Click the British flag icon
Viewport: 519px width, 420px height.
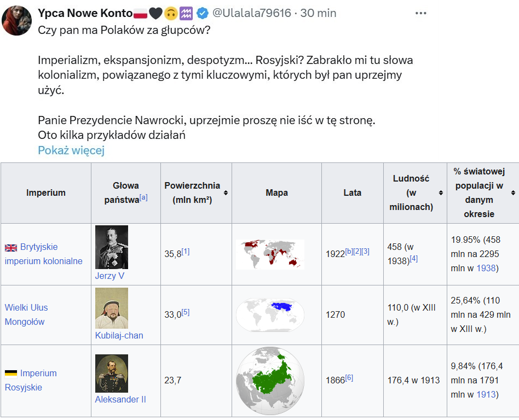(x=11, y=248)
